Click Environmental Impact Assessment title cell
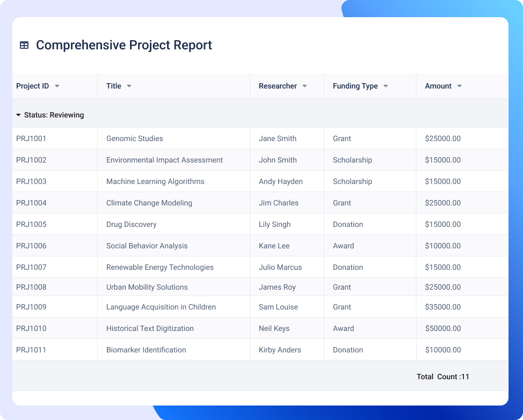 click(x=164, y=160)
